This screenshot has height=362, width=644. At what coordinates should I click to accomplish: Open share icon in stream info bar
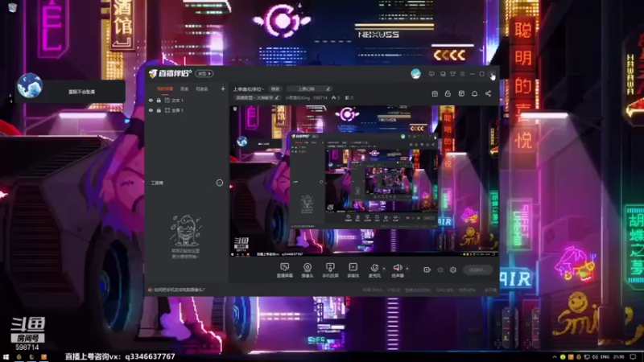click(488, 93)
